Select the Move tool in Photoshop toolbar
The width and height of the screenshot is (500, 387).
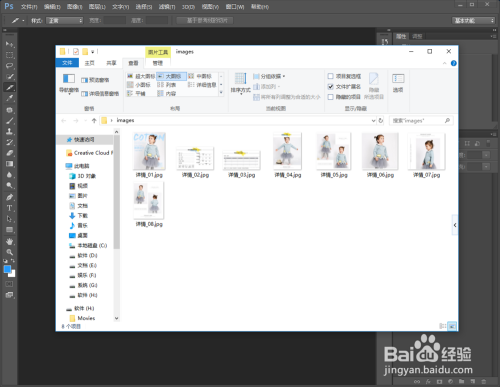pyautogui.click(x=9, y=44)
